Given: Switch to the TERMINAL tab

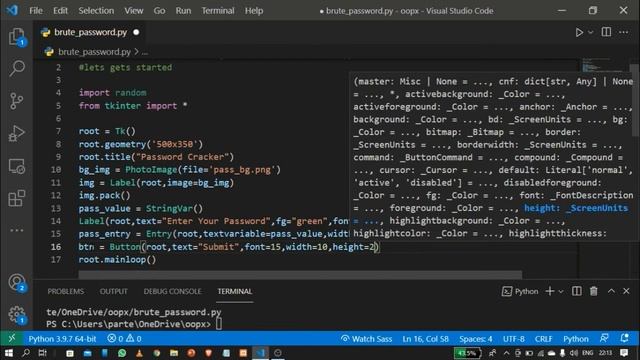Looking at the screenshot, I should 235,291.
